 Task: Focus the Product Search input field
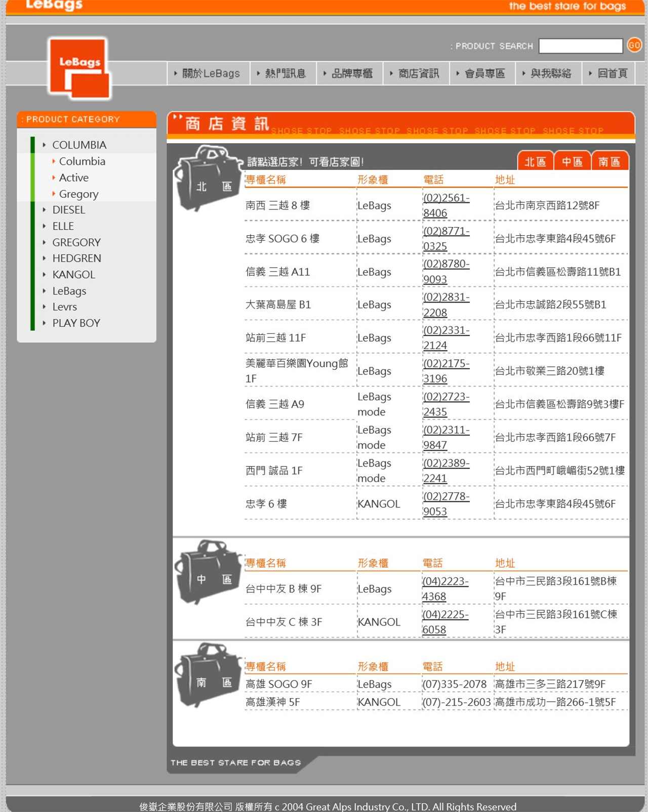coord(581,46)
